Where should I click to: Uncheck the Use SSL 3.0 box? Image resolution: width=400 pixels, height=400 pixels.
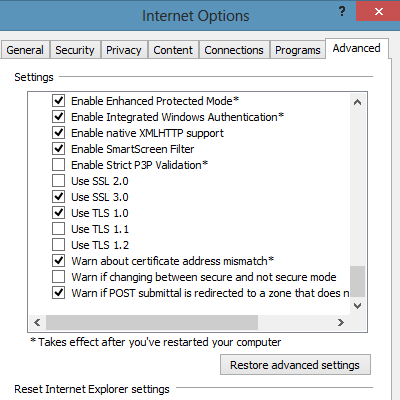coord(58,196)
